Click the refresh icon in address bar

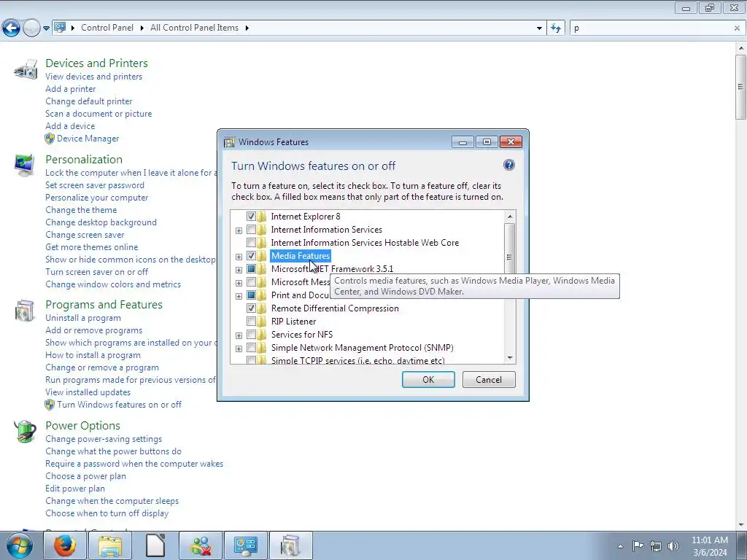click(x=555, y=28)
